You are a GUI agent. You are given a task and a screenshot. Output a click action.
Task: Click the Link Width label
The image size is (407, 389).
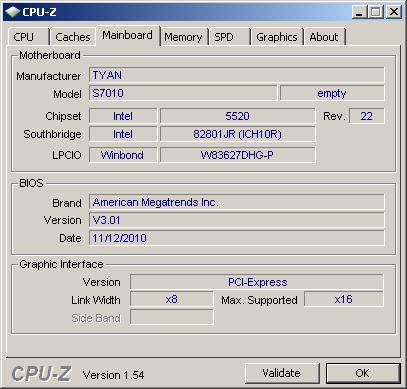(x=96, y=300)
